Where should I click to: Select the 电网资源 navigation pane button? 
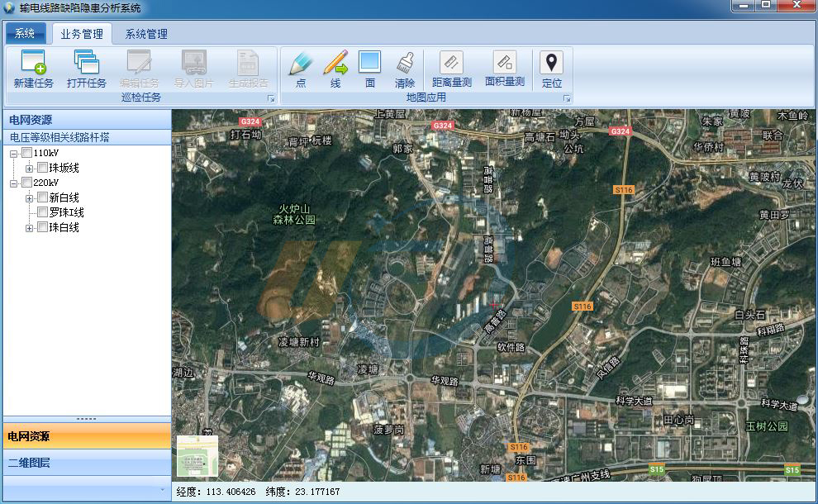[x=86, y=436]
